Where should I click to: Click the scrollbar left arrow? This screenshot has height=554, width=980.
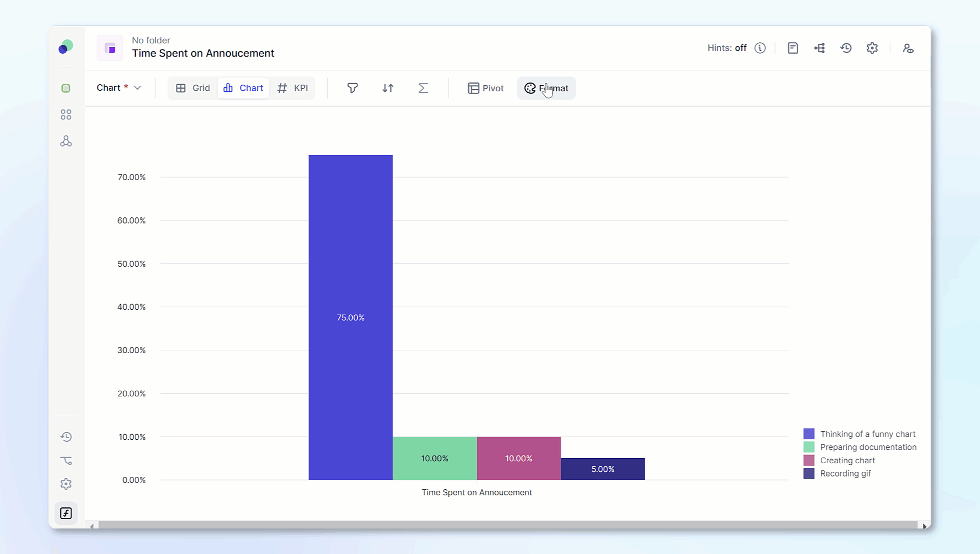tap(92, 526)
